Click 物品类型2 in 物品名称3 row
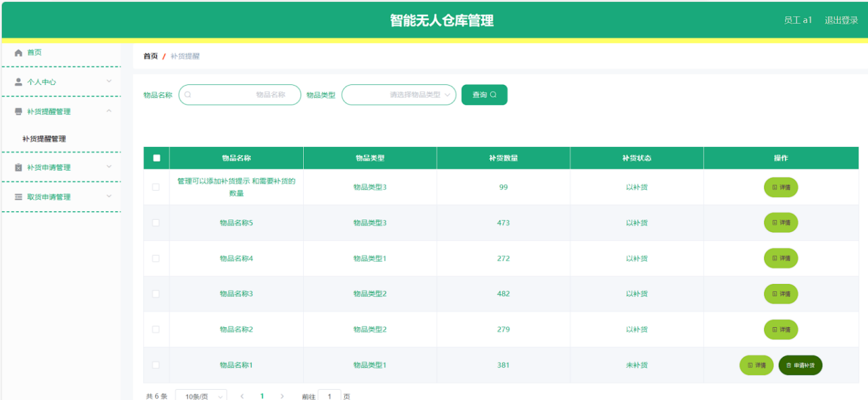The height and width of the screenshot is (400, 868). point(370,294)
